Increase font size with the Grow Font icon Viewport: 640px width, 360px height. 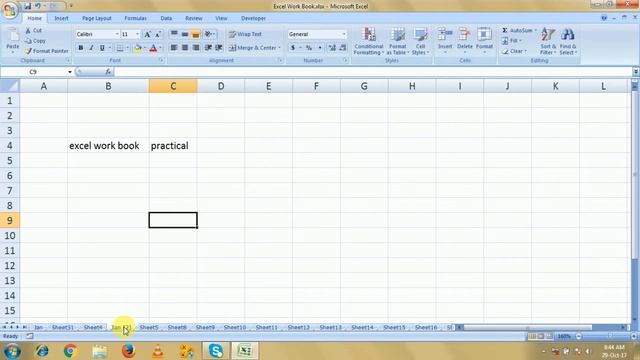pos(147,34)
